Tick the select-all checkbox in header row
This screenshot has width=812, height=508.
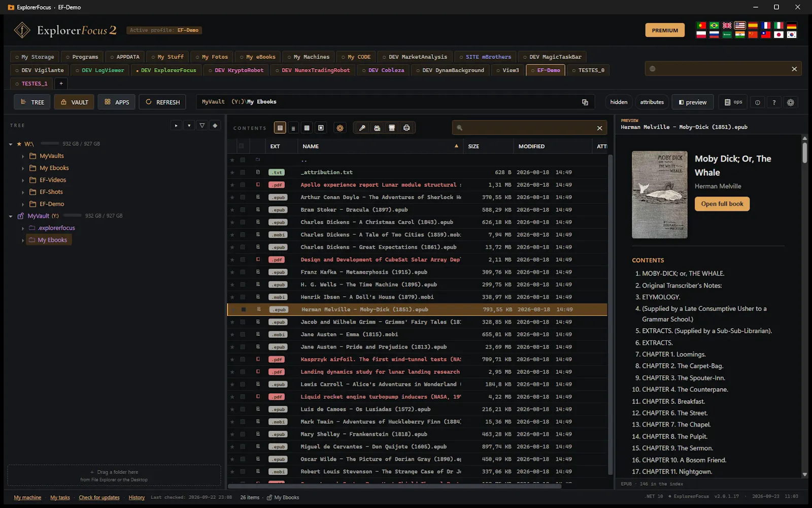pyautogui.click(x=242, y=146)
